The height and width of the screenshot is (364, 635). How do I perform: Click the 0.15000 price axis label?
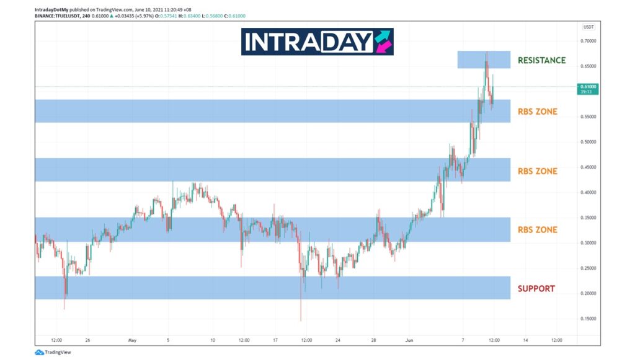click(588, 319)
